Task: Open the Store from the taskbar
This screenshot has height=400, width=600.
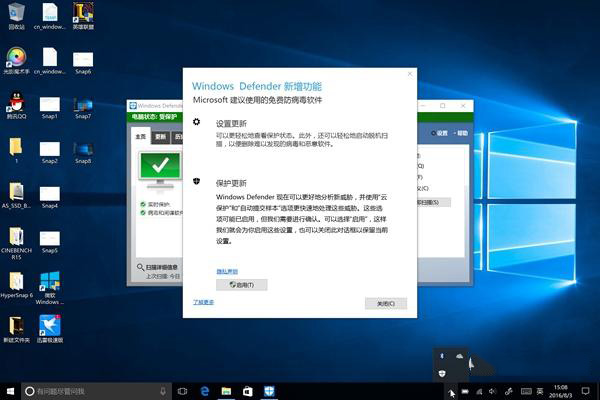Action: pyautogui.click(x=248, y=391)
